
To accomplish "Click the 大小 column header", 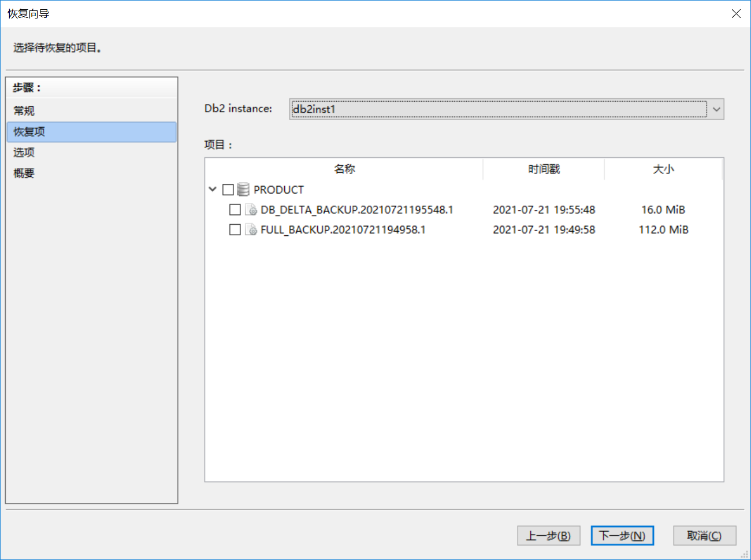I will pyautogui.click(x=663, y=169).
